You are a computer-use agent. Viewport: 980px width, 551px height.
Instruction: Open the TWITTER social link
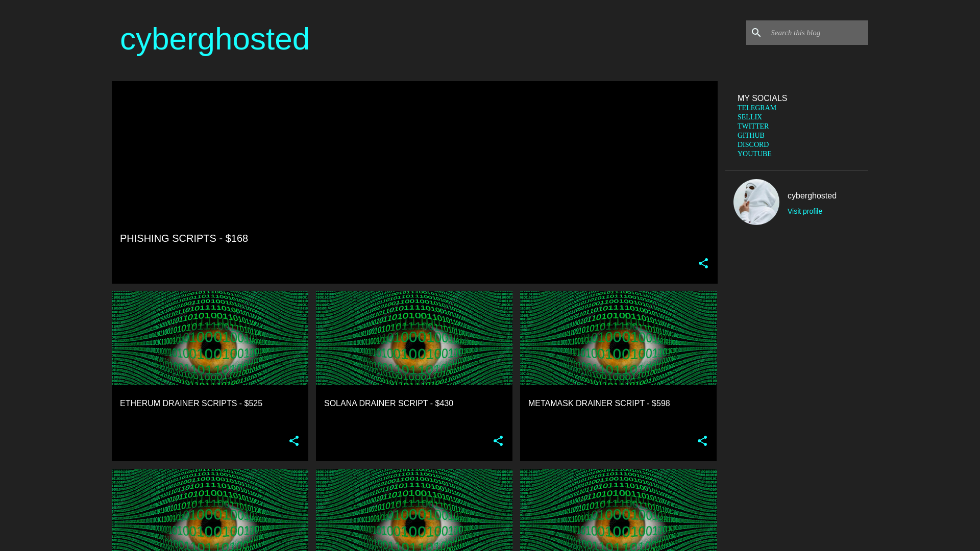click(x=753, y=127)
